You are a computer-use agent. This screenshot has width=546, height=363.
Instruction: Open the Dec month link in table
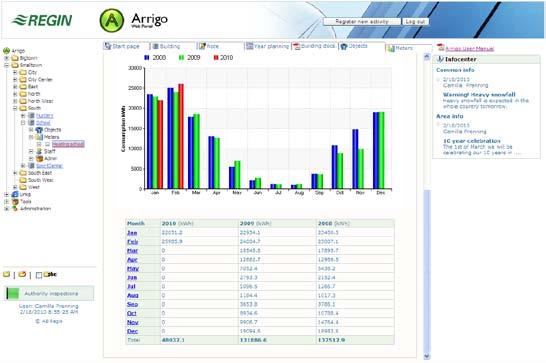click(x=132, y=331)
